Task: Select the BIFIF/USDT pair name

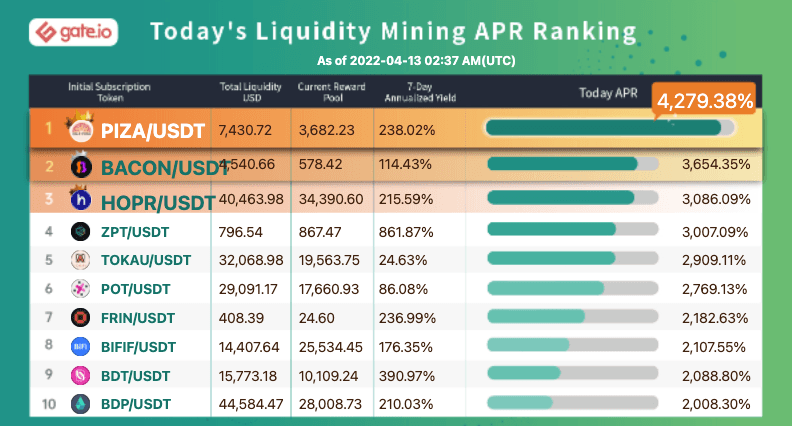Action: tap(138, 347)
